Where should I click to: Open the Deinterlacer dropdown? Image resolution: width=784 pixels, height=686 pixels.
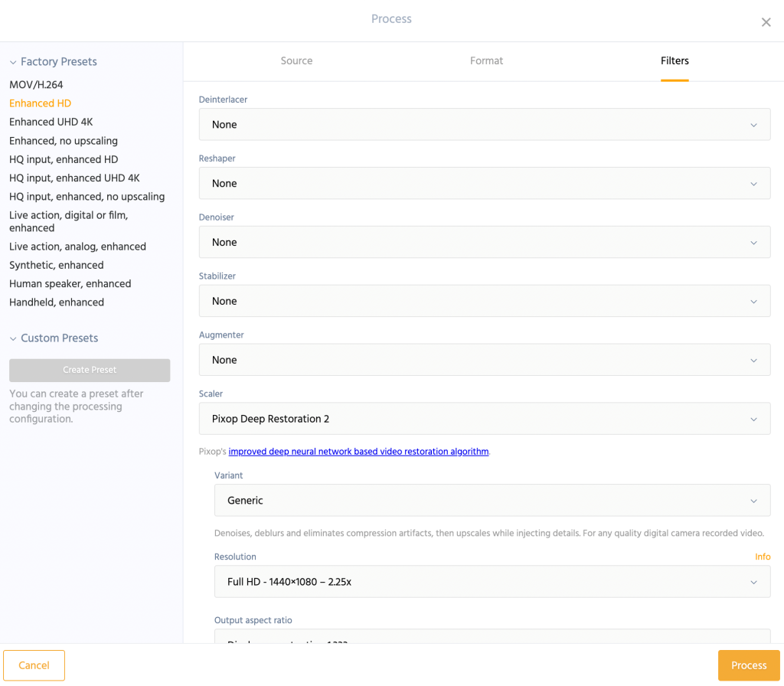tap(484, 125)
